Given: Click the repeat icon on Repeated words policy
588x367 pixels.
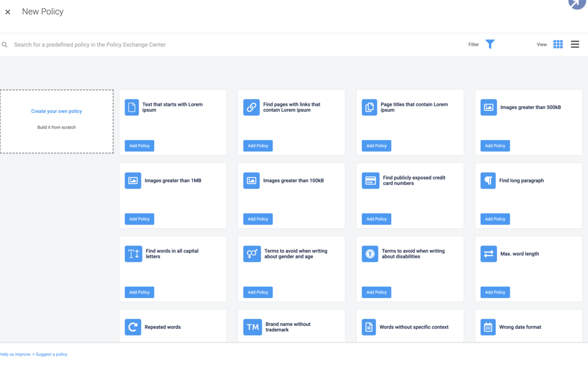Looking at the screenshot, I should (x=133, y=327).
